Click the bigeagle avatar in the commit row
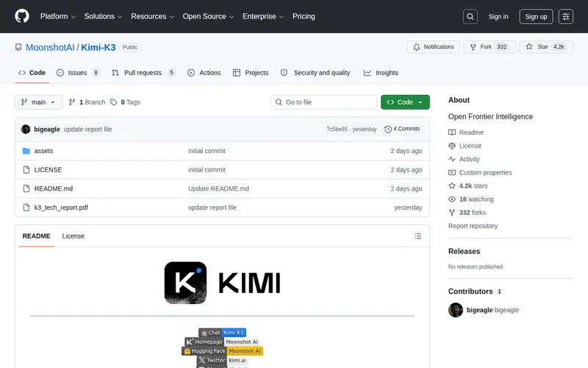Viewport: 588px width, 368px height. pos(26,130)
